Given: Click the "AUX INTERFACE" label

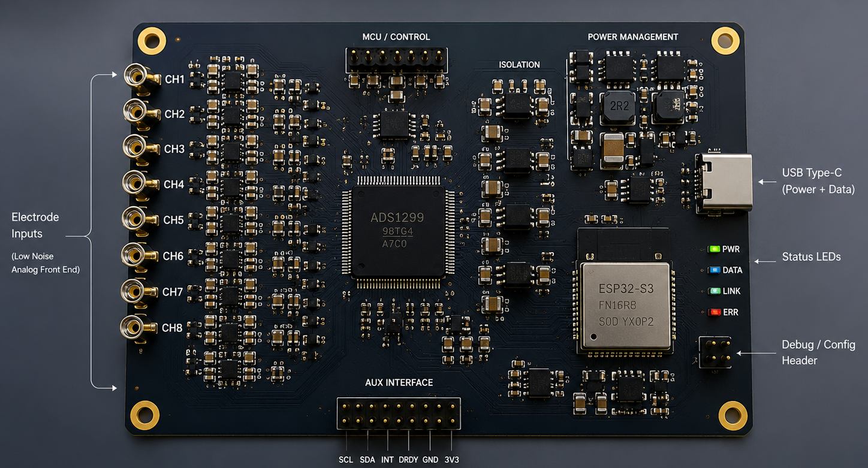Looking at the screenshot, I should pyautogui.click(x=399, y=382).
